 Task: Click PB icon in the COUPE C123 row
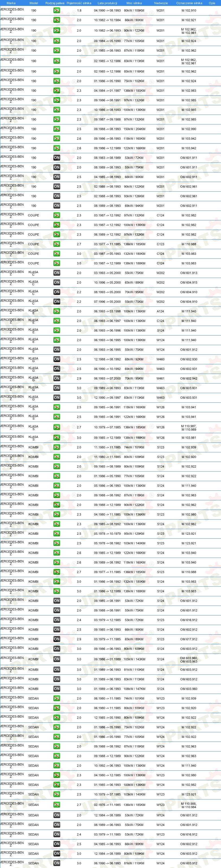coord(57,244)
